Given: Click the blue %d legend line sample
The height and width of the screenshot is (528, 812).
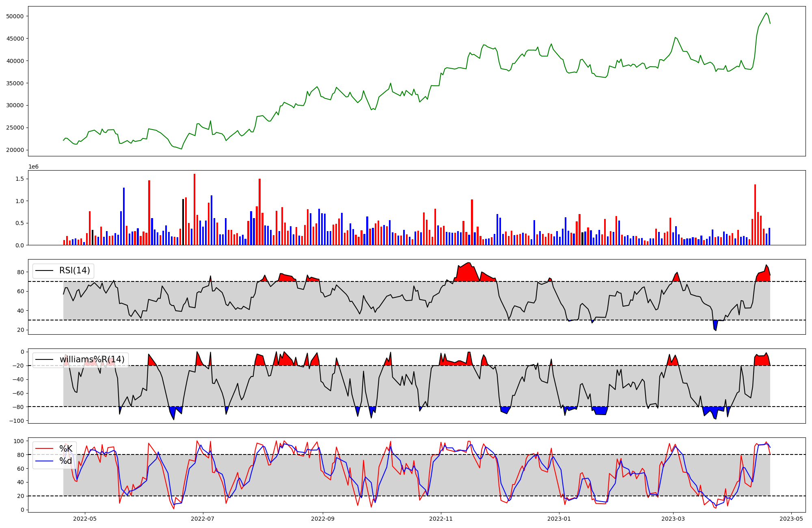Looking at the screenshot, I should point(44,461).
